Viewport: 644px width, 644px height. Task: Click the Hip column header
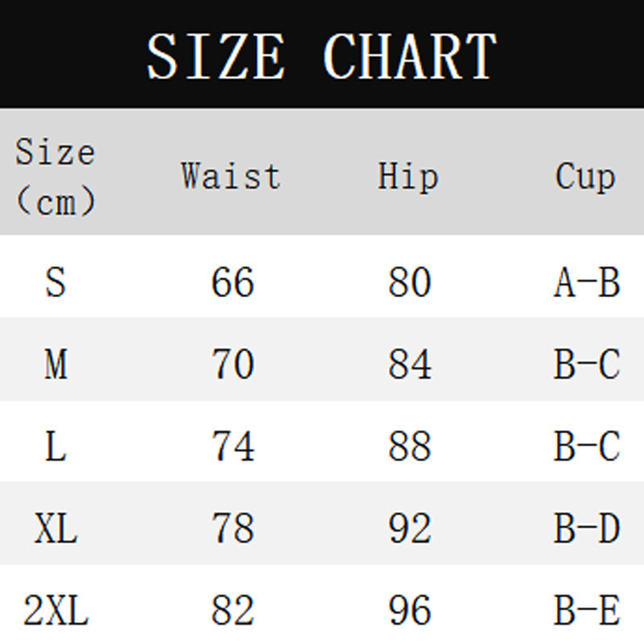click(x=408, y=176)
